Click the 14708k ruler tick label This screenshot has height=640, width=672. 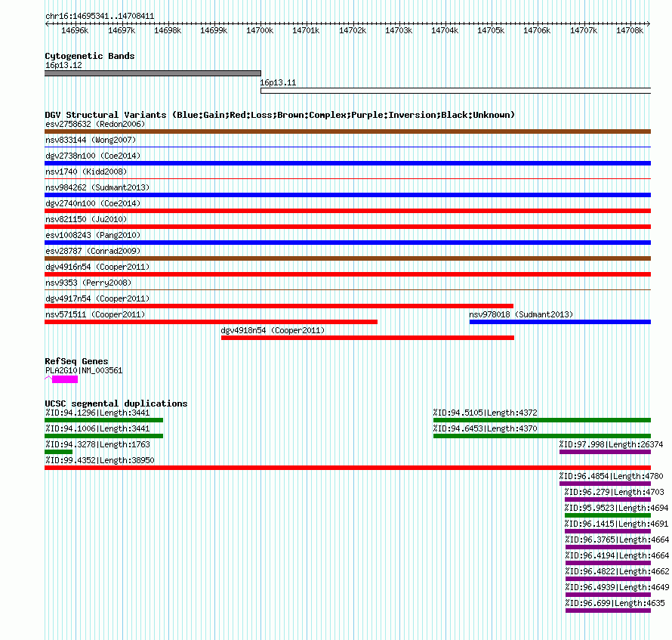click(630, 30)
